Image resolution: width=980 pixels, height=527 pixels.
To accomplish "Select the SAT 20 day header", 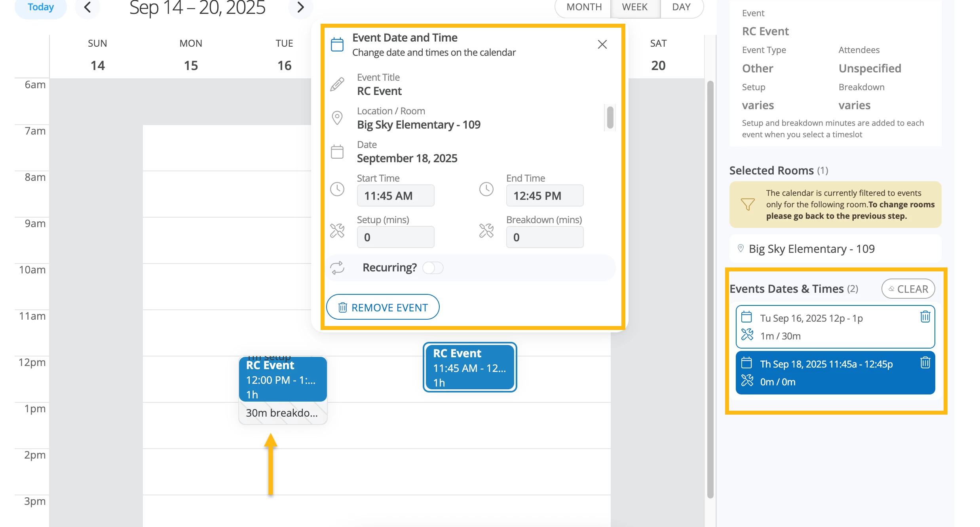I will [658, 55].
